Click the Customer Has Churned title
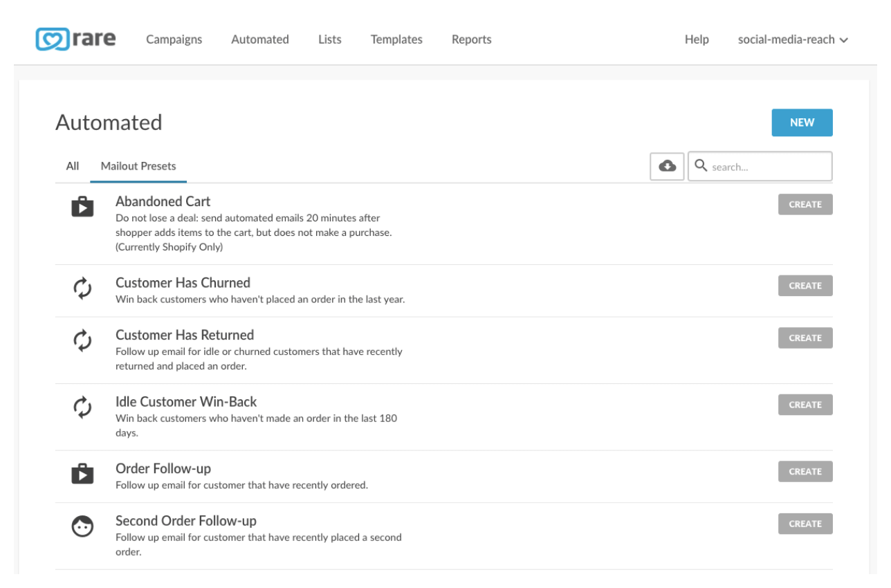Viewport: 891px width, 588px height. tap(183, 283)
